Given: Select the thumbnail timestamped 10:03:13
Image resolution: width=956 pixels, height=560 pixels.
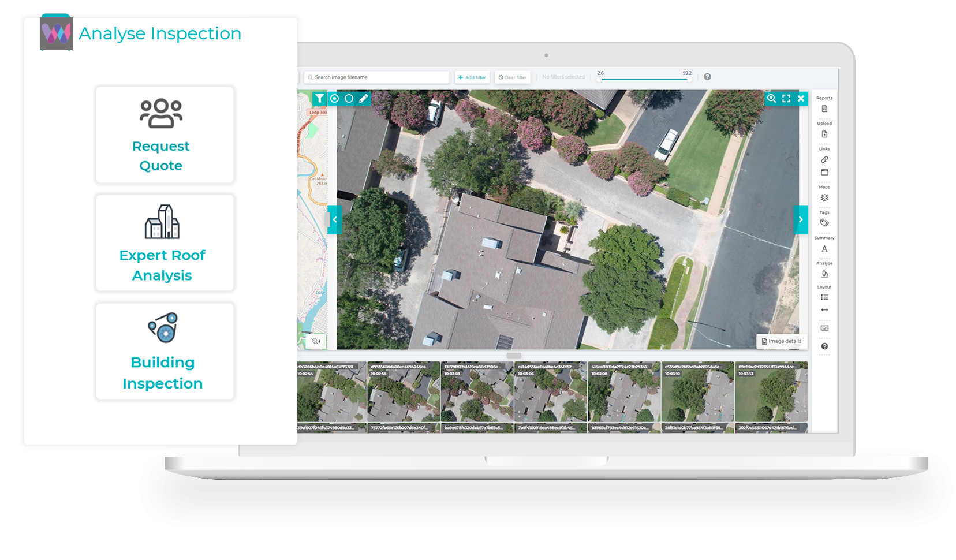Looking at the screenshot, I should coord(771,393).
